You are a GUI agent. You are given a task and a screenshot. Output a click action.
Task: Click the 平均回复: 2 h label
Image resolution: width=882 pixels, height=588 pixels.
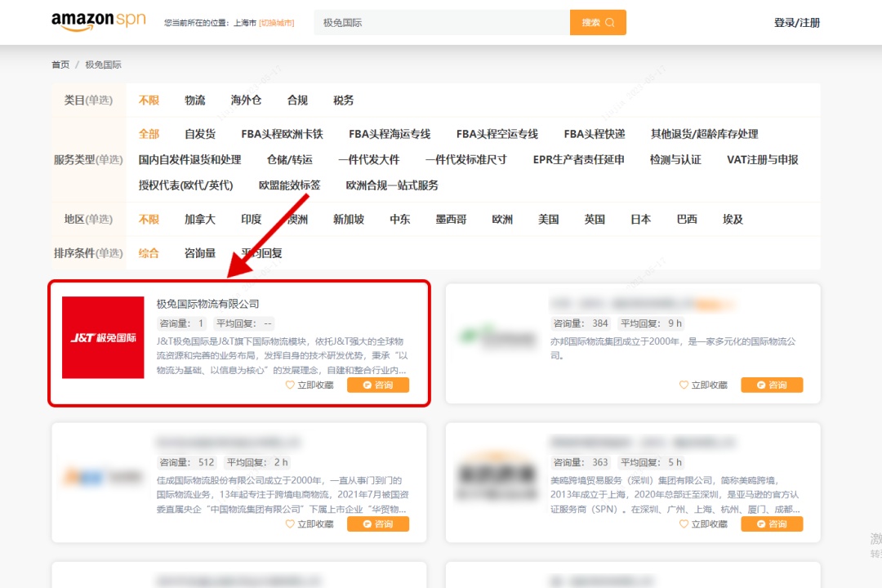(257, 462)
